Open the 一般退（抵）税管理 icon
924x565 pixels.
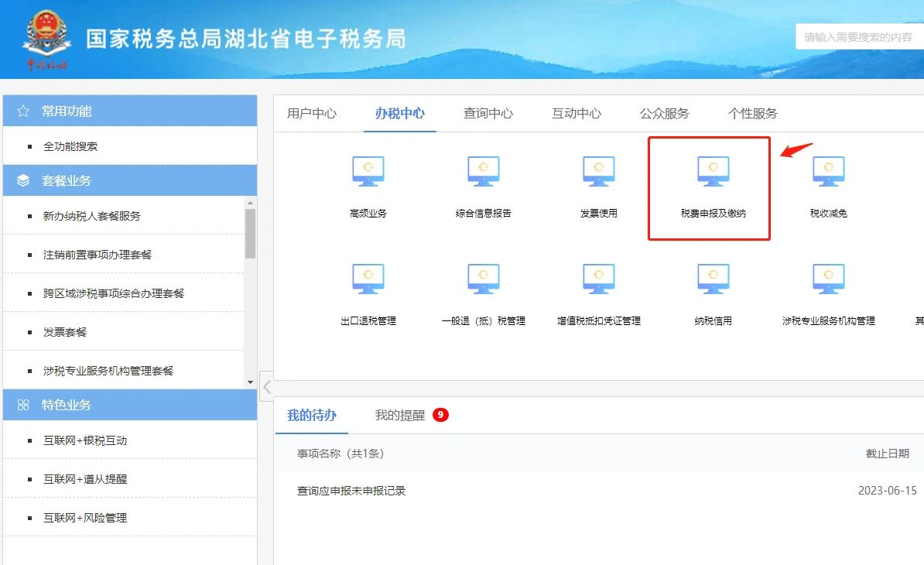coord(483,279)
